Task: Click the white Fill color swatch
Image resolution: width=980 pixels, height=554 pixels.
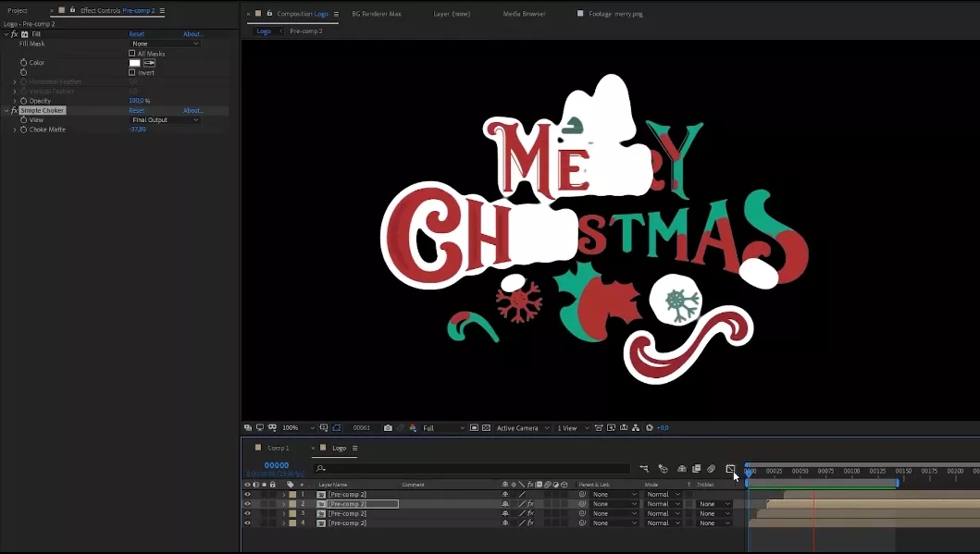Action: (x=135, y=63)
